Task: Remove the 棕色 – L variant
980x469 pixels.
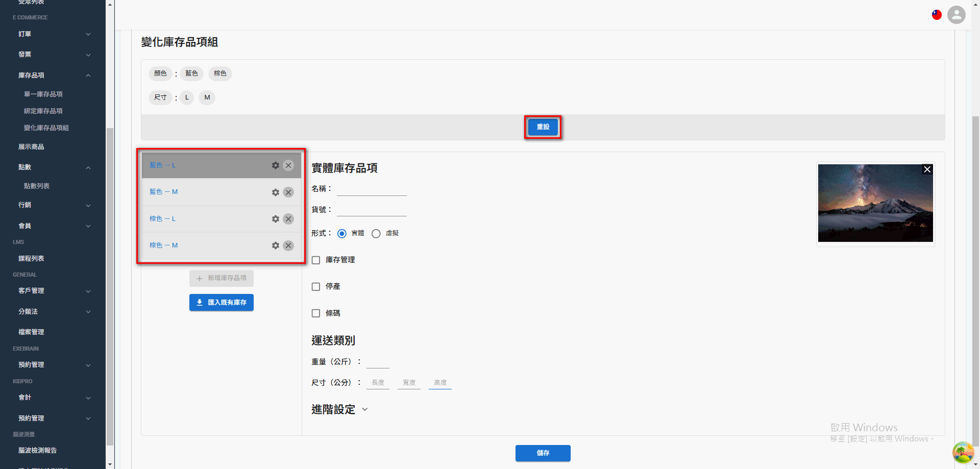Action: (x=288, y=219)
